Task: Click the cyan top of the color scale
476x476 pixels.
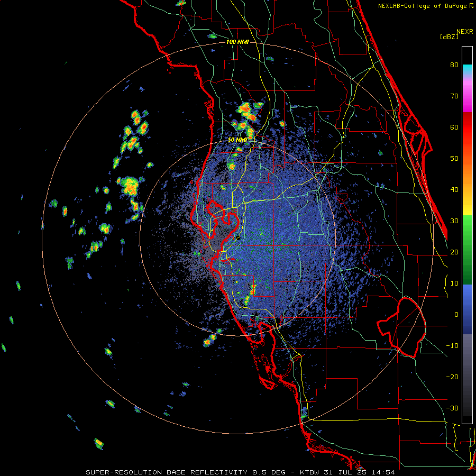Action: point(467,68)
